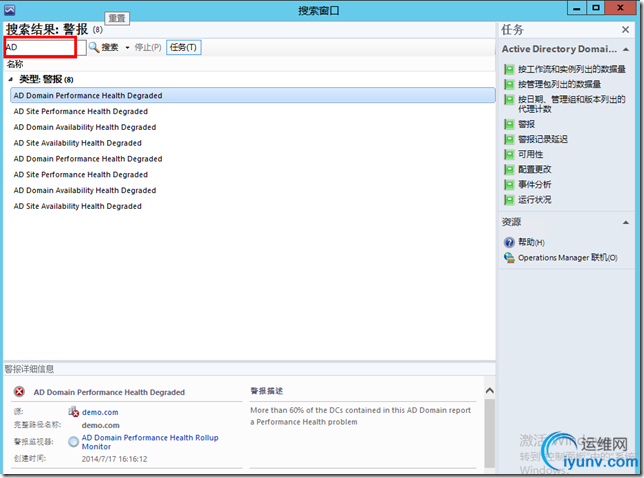Image resolution: width=644 pixels, height=478 pixels.
Task: Click the monitor circle icon beside Rollup Monitor
Action: [74, 442]
